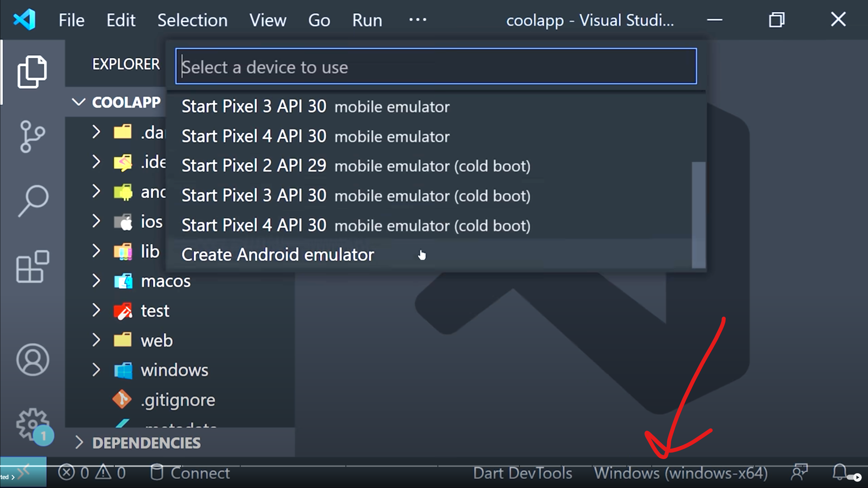Open the Extensions view
This screenshot has height=488, width=868.
pyautogui.click(x=32, y=266)
